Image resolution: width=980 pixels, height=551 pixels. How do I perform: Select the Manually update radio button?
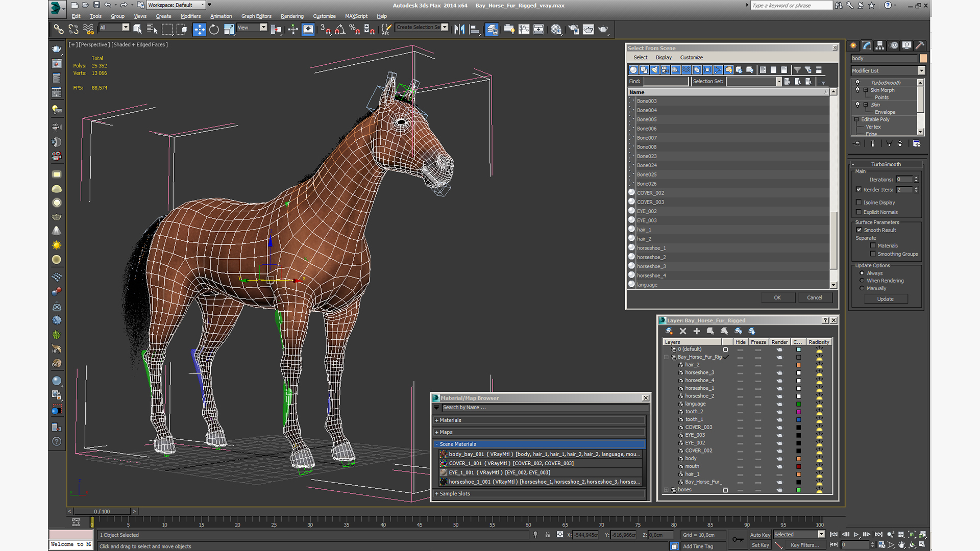coord(862,288)
